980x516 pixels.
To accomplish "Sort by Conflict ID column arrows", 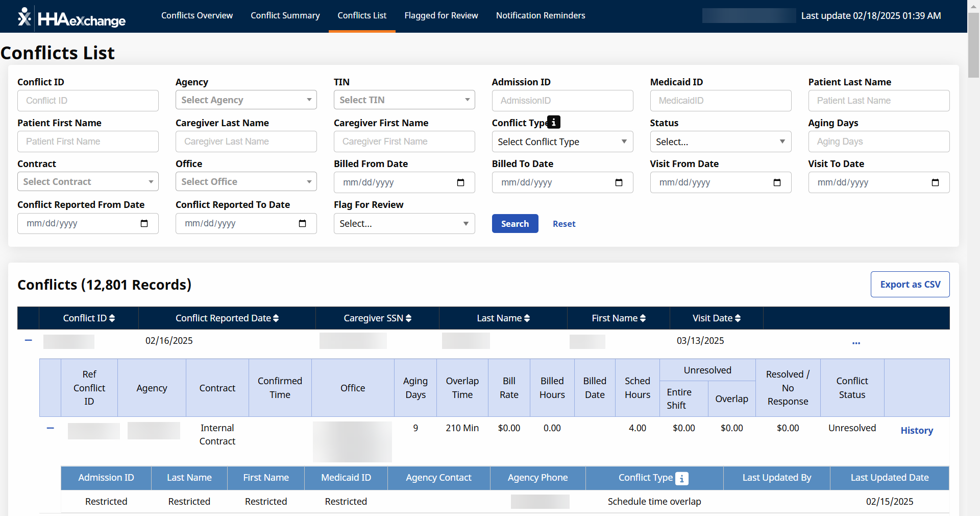I will tap(112, 318).
